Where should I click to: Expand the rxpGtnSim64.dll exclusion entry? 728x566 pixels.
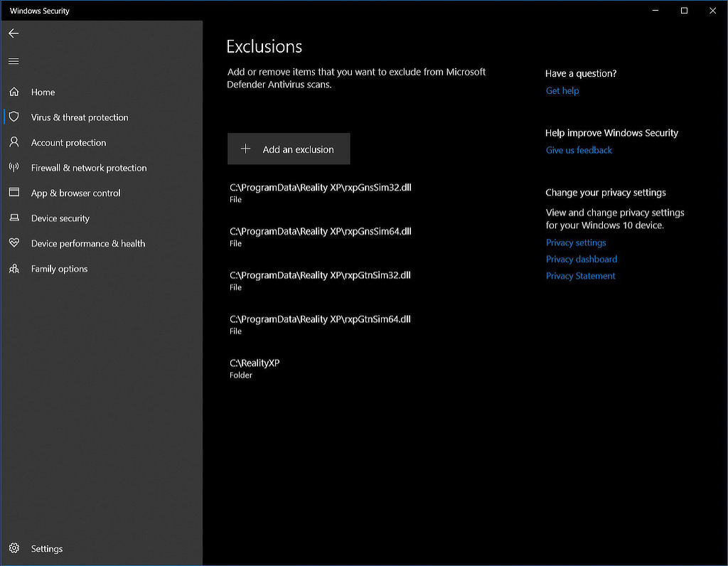(321, 324)
